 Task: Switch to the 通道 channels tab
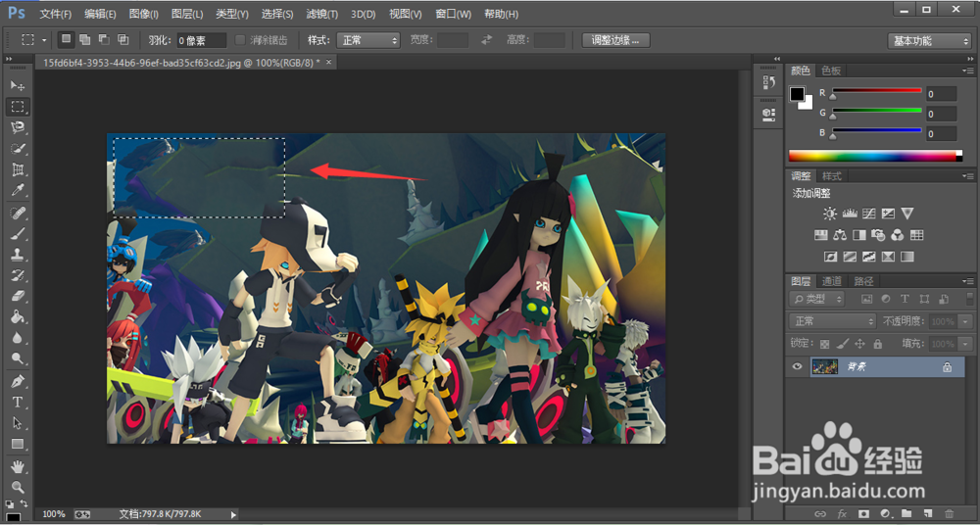[832, 281]
